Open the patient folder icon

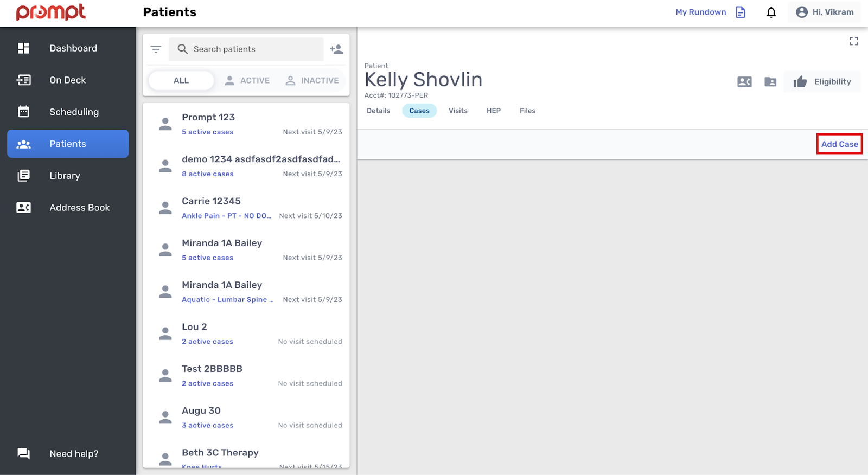coord(770,82)
